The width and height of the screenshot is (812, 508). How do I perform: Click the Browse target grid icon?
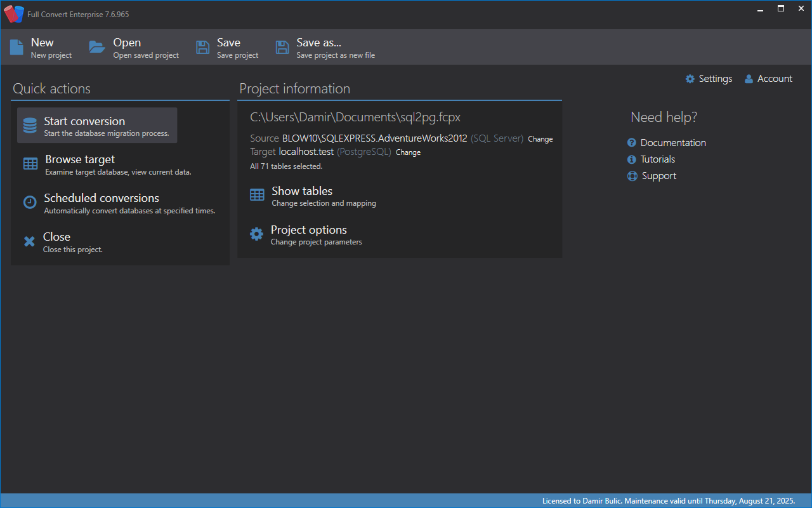click(x=30, y=164)
